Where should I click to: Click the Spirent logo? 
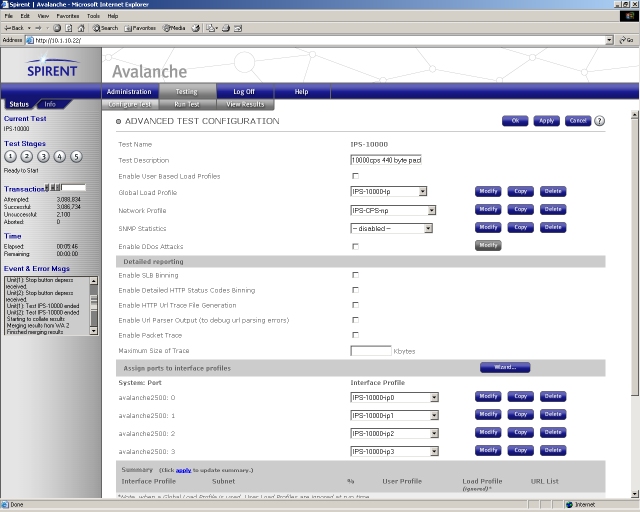coord(52,67)
